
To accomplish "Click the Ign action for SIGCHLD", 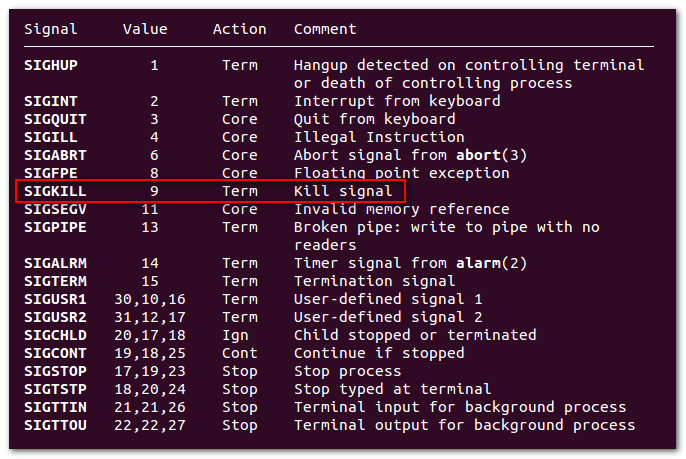I will click(x=235, y=336).
